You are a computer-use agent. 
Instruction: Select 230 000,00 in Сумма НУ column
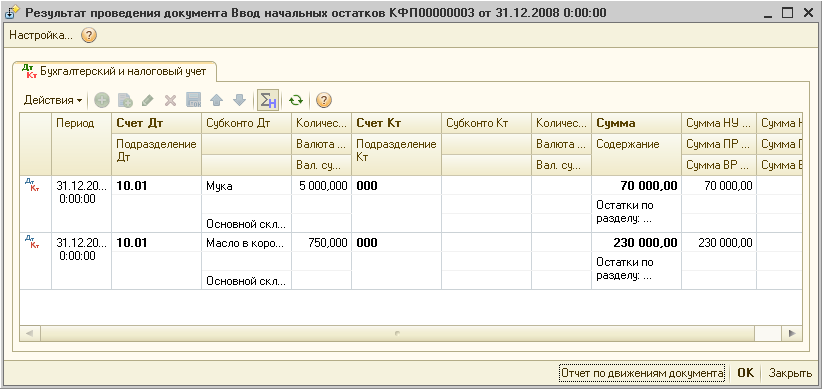tap(719, 243)
